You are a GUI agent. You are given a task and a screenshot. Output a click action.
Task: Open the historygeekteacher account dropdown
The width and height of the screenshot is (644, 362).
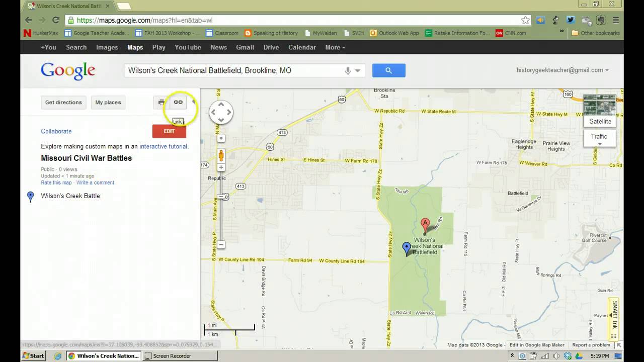562,70
